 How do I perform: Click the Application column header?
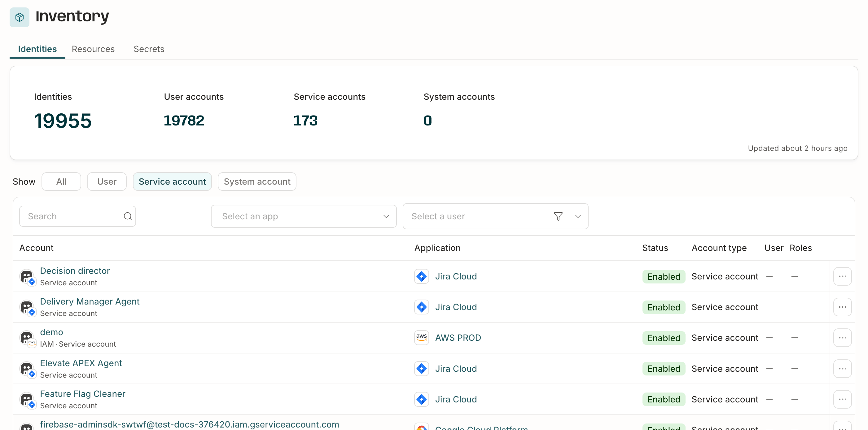[437, 248]
